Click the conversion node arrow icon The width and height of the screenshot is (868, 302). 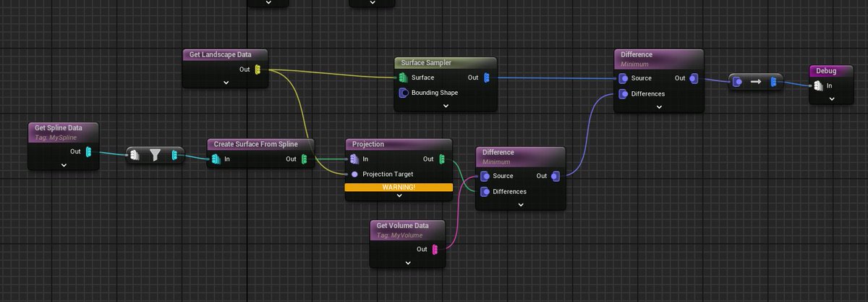[756, 83]
